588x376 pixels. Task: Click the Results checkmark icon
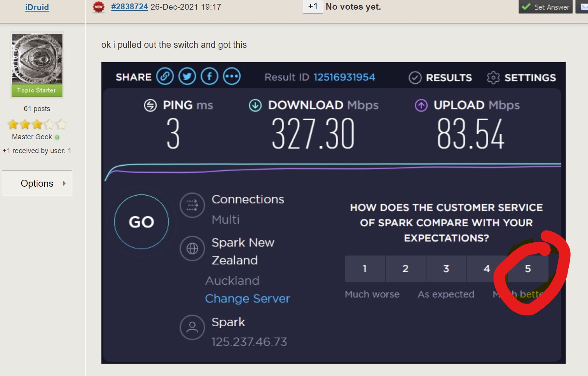(415, 78)
